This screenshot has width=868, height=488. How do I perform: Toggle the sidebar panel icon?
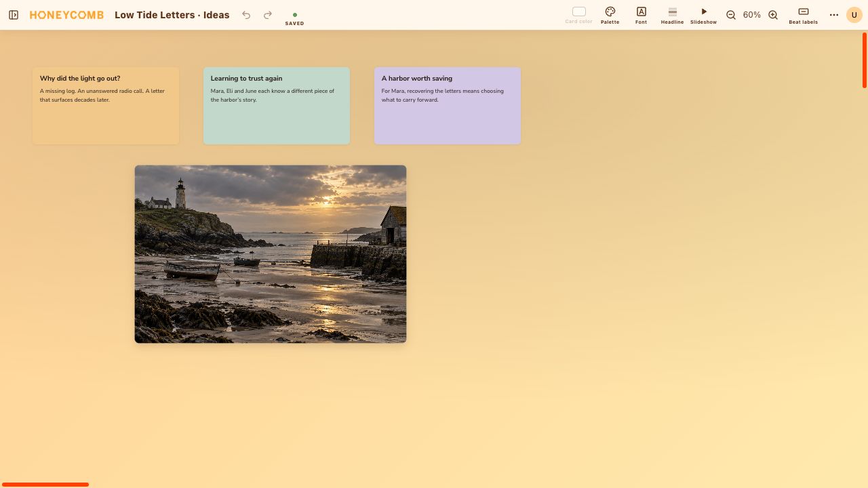click(x=14, y=15)
